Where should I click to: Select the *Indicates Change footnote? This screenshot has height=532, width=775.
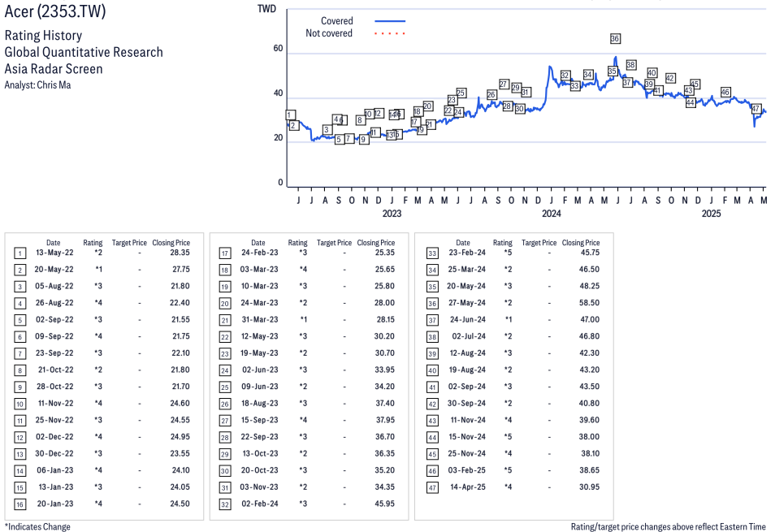tap(37, 526)
